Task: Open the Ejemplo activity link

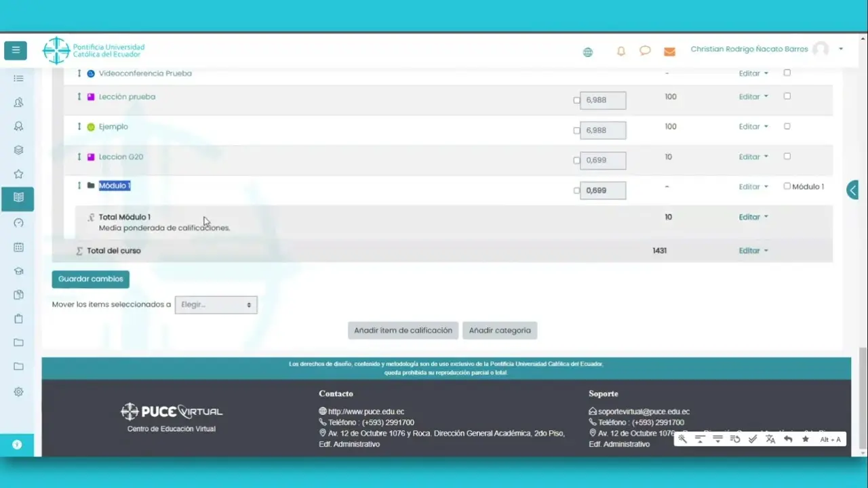Action: click(113, 127)
